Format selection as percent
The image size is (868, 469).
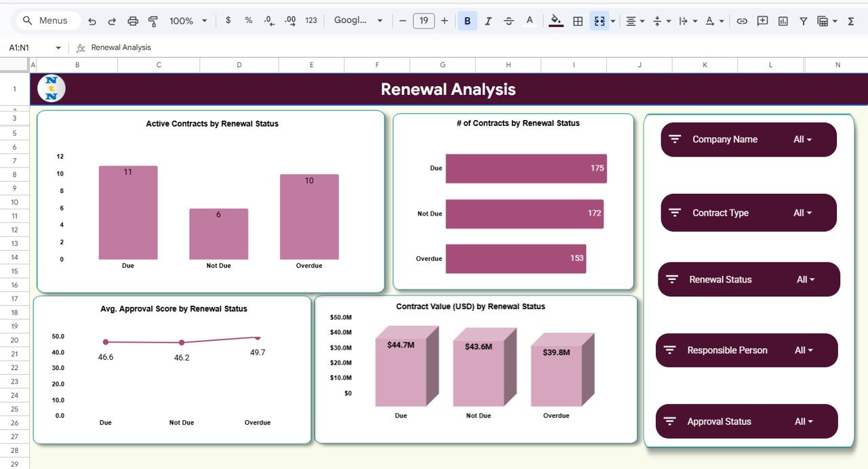coord(248,21)
